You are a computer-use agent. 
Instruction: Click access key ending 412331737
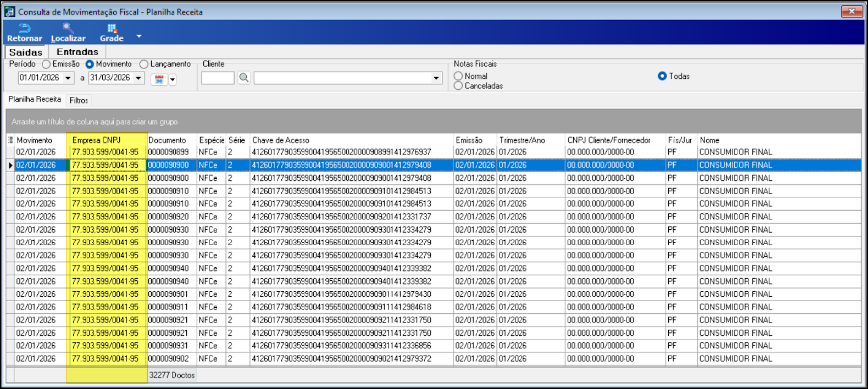[x=351, y=217]
